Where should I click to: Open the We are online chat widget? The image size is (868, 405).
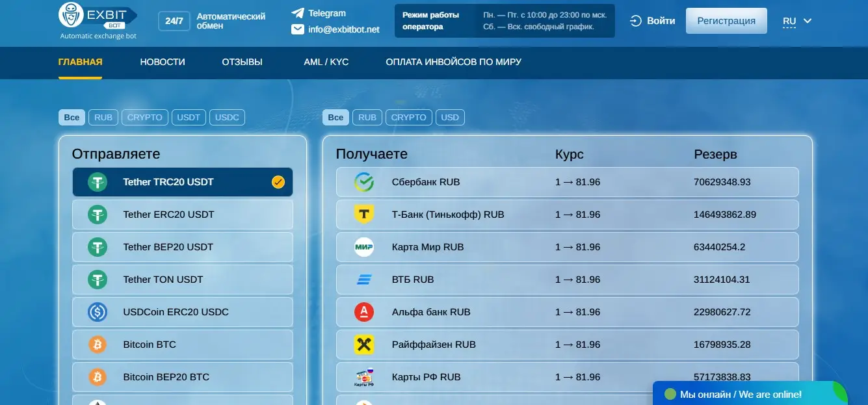(740, 394)
